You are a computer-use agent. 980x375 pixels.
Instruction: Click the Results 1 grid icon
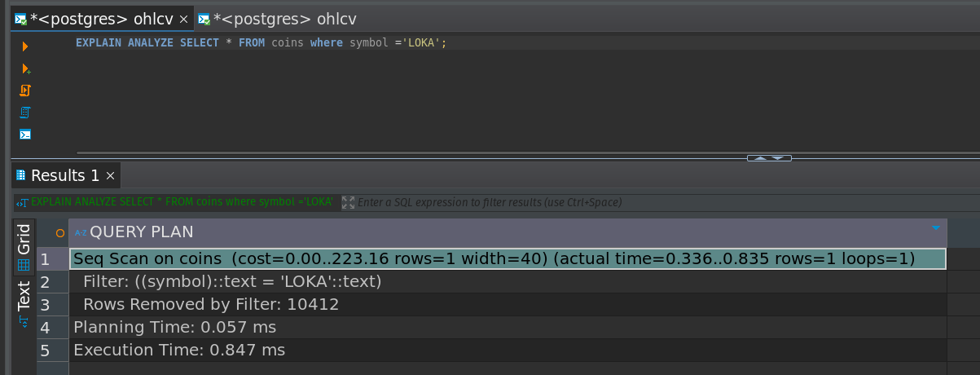[21, 175]
